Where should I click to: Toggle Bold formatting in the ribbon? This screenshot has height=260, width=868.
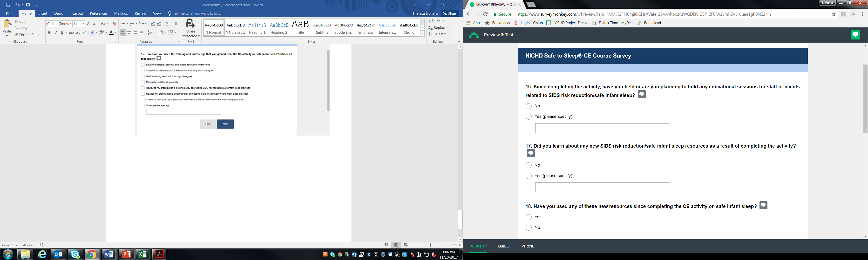(49, 33)
